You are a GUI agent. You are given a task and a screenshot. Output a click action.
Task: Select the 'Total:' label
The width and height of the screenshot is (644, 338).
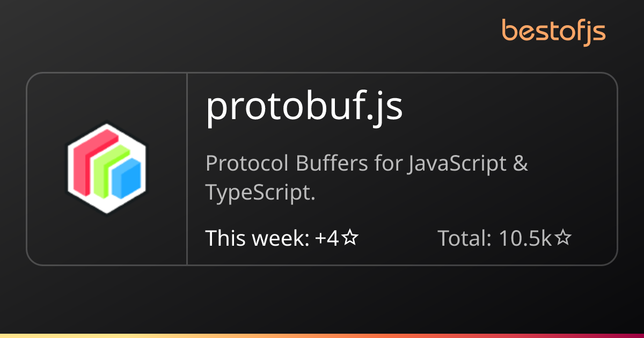pyautogui.click(x=465, y=238)
